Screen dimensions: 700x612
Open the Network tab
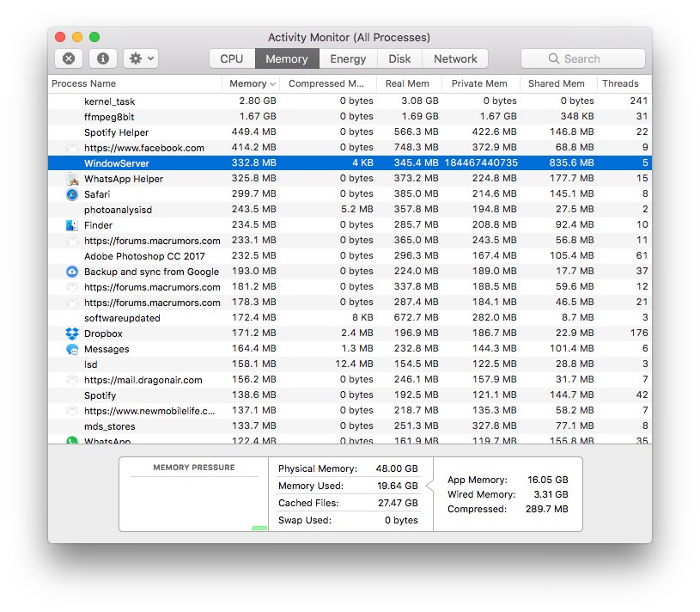[455, 58]
